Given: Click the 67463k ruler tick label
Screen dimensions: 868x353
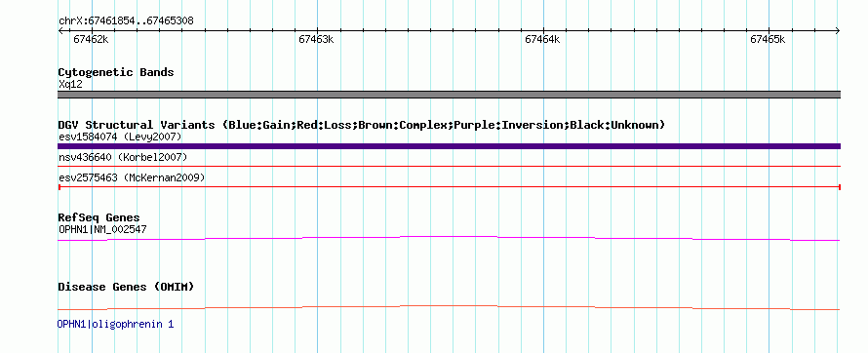Looking at the screenshot, I should click(x=317, y=39).
